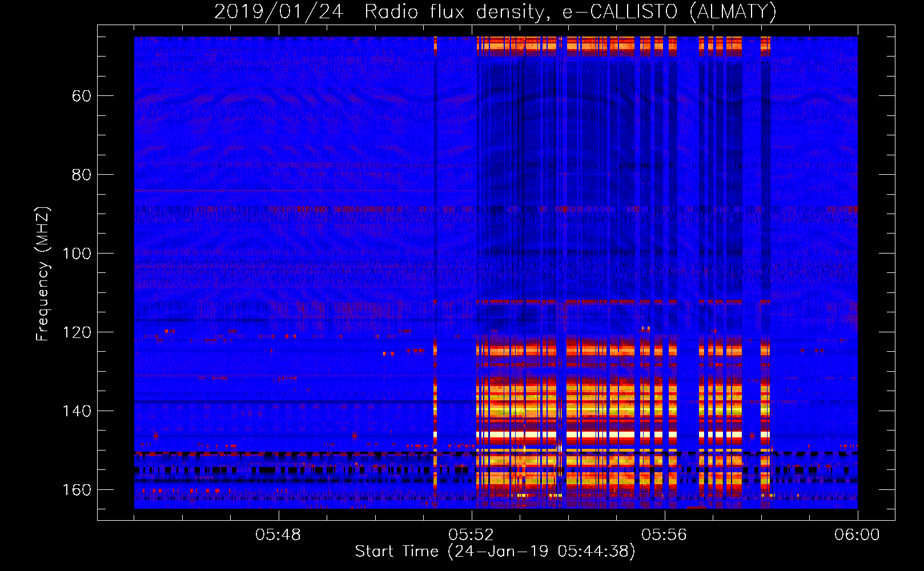Viewport: 924px width, 571px height.
Task: Click the 06:00 time tick label
Action: tap(857, 535)
